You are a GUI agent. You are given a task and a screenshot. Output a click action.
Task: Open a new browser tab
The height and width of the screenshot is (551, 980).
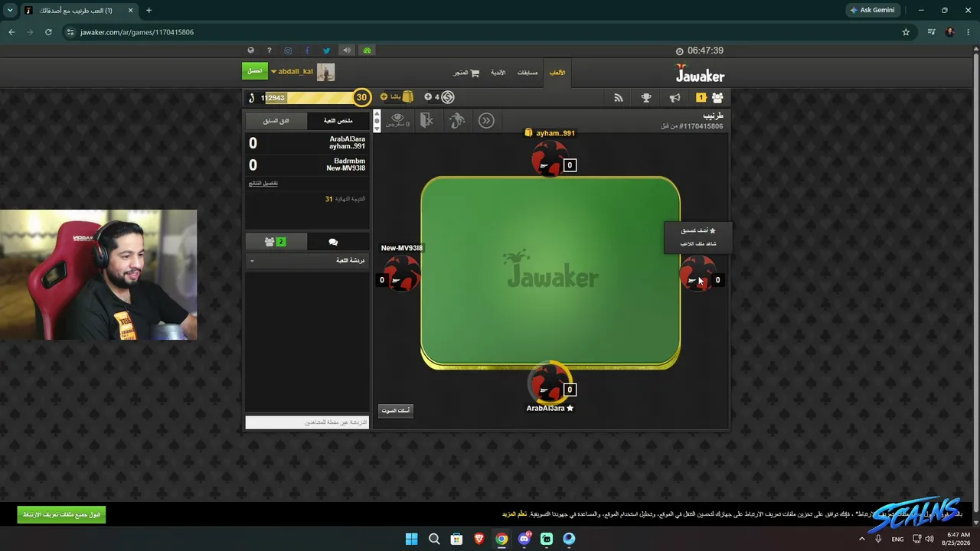pos(149,11)
